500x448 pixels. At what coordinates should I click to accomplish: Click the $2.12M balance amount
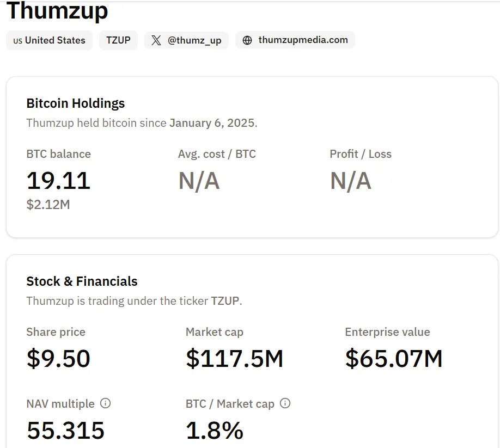[x=48, y=205]
